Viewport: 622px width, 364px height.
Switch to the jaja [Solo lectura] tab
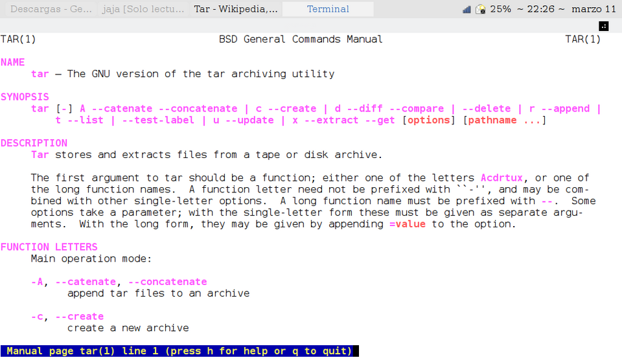pos(143,9)
